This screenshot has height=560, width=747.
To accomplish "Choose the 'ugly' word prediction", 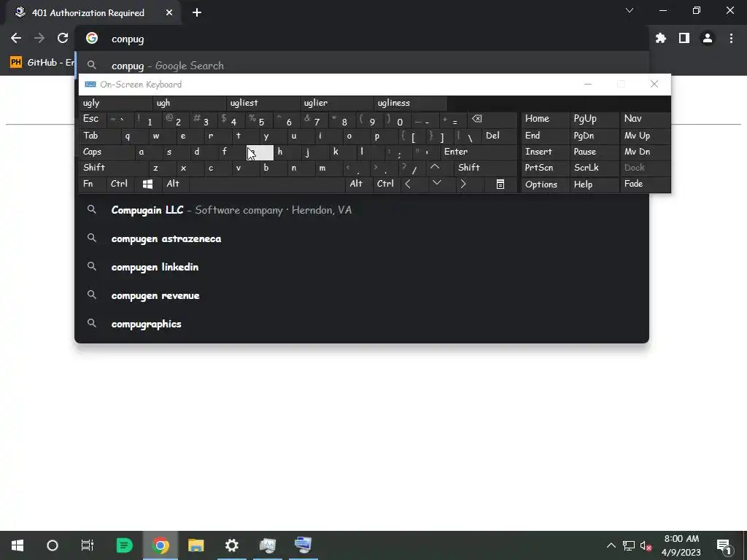I will coord(115,103).
